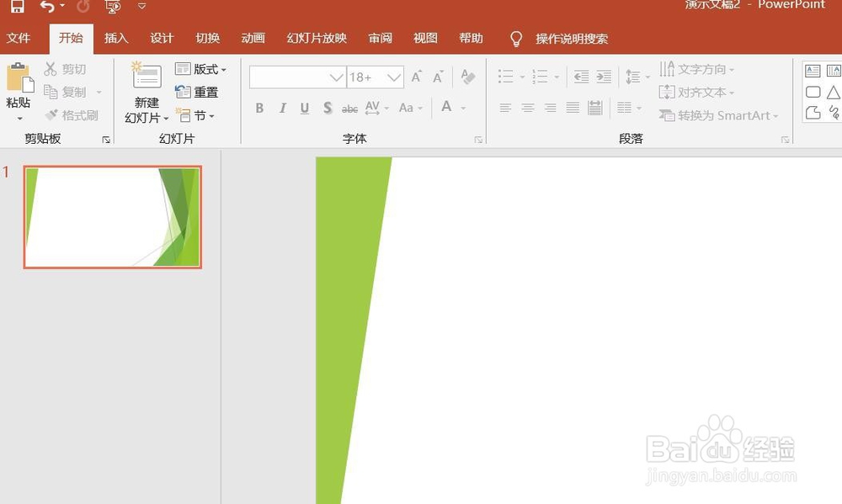Select slide 1 thumbnail
Screen dimensions: 842x504
tap(113, 217)
